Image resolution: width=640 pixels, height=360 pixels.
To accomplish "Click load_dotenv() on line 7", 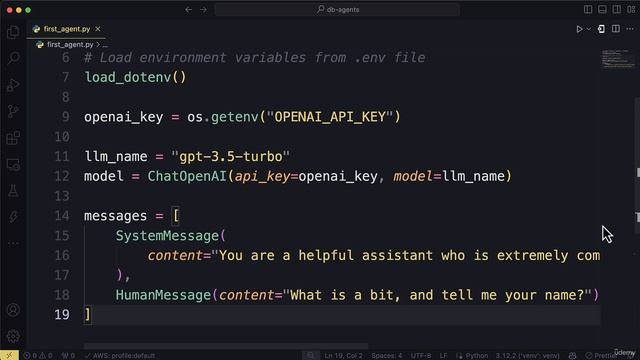I will coord(135,77).
